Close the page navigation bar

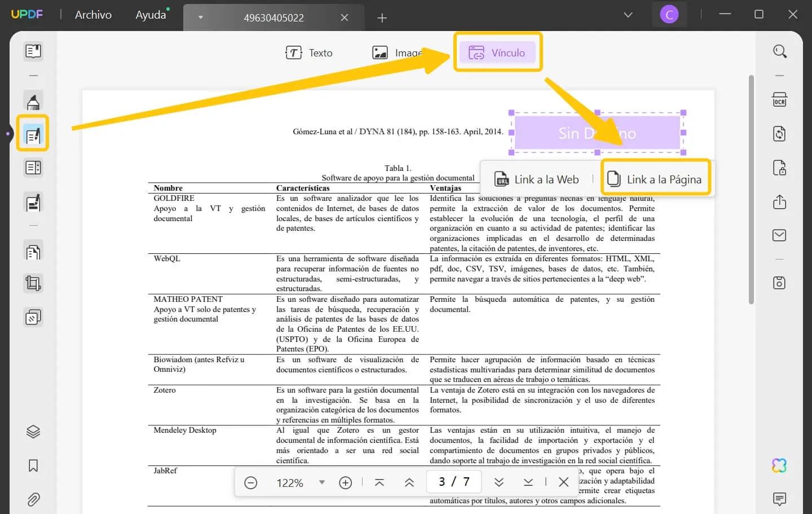563,482
